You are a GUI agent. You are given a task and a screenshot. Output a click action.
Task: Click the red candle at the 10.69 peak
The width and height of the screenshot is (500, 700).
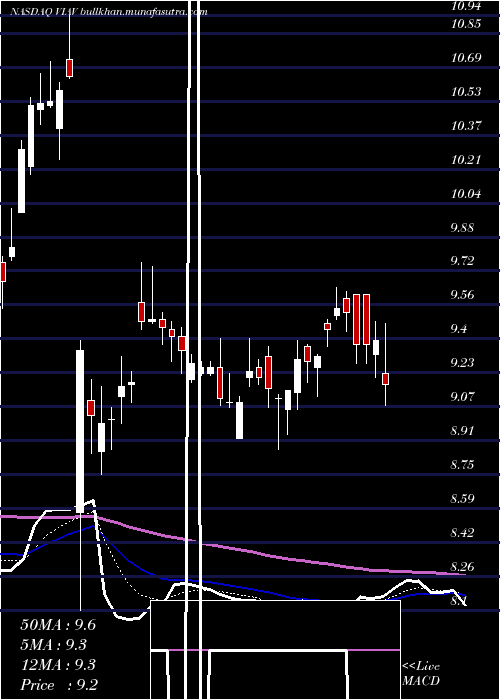pyautogui.click(x=70, y=68)
